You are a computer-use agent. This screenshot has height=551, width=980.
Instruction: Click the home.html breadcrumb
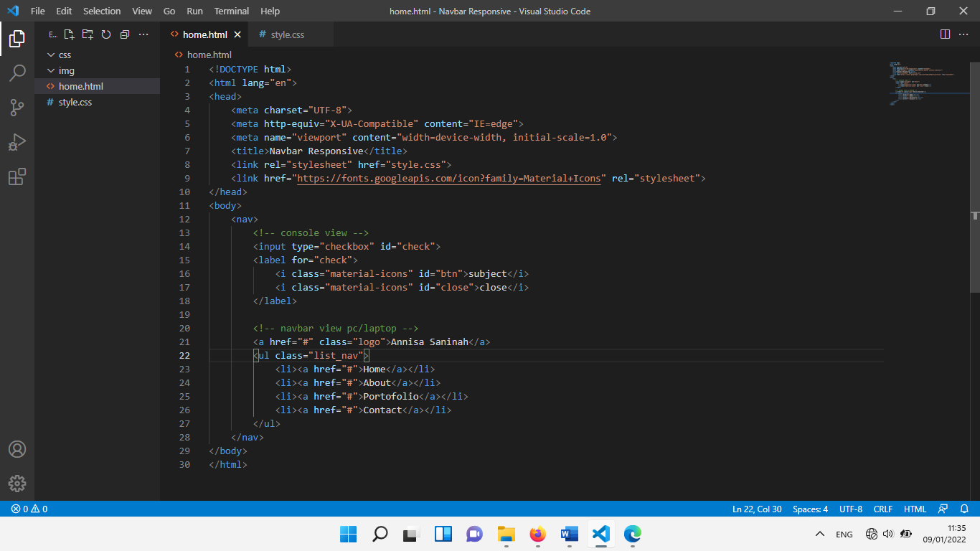pyautogui.click(x=204, y=55)
